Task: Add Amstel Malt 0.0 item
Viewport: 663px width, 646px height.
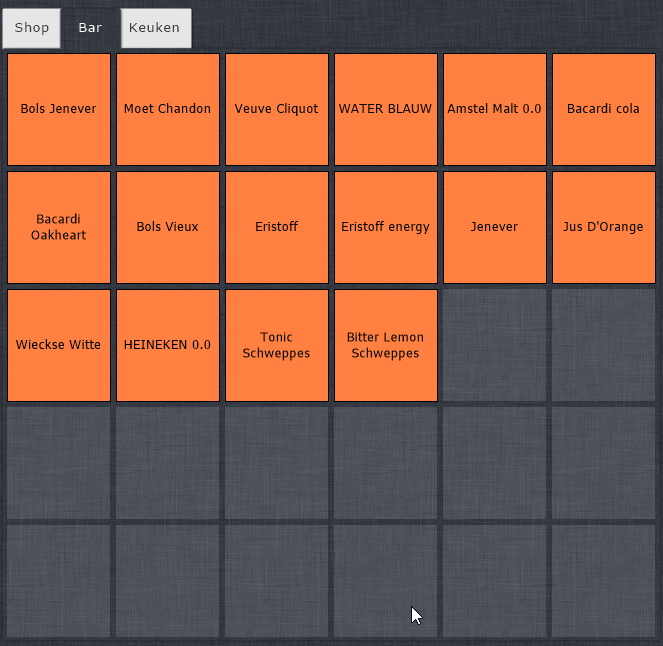Action: 495,109
